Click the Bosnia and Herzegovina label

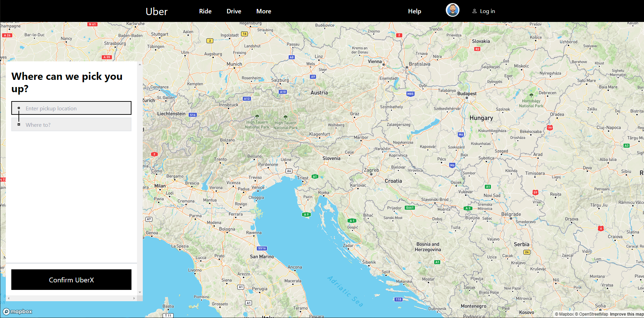(428, 247)
